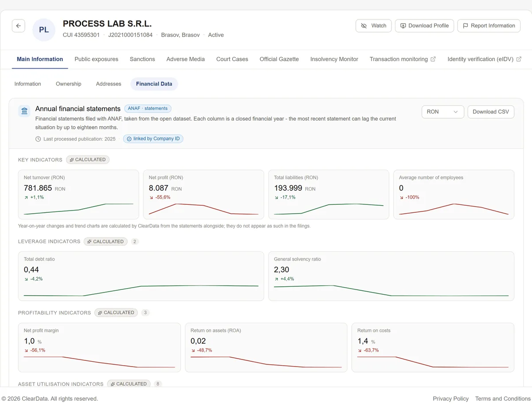Open the Adverse Media tab
The image size is (532, 410).
pos(185,59)
